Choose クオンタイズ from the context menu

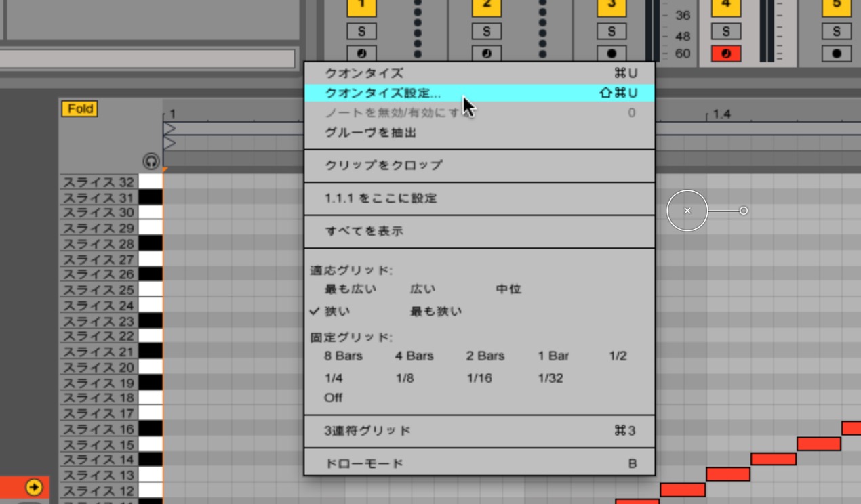[479, 73]
